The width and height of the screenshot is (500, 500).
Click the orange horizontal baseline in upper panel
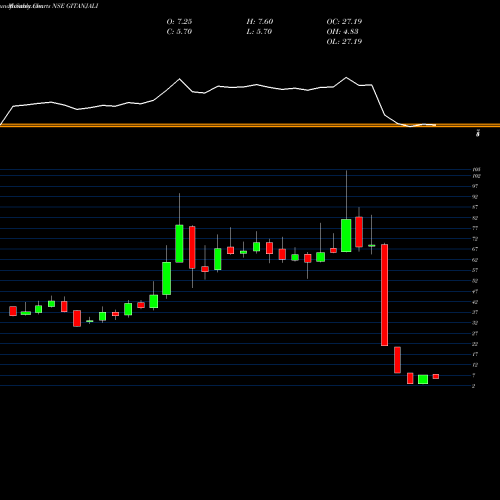[x=250, y=126]
